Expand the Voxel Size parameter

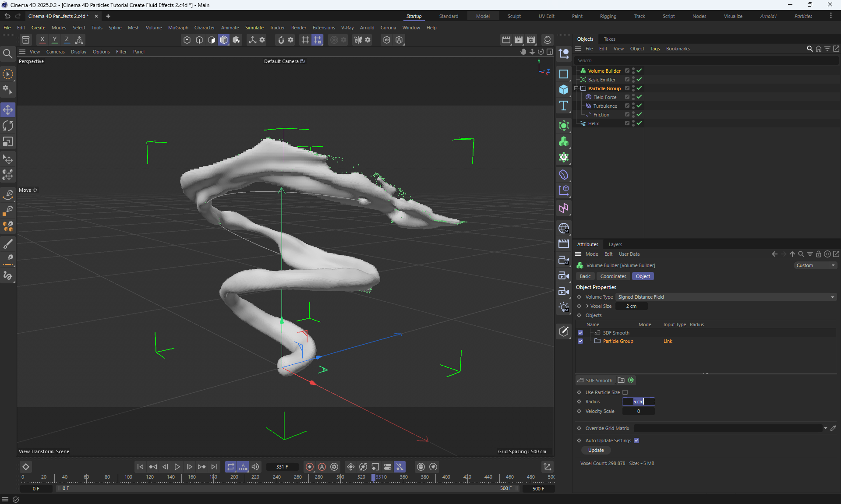tap(587, 306)
